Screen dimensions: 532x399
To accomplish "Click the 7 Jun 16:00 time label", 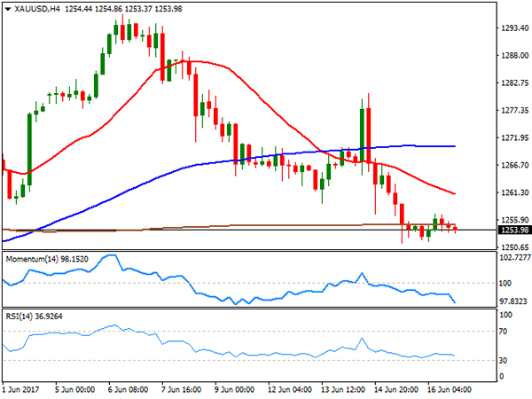I will click(x=181, y=389).
